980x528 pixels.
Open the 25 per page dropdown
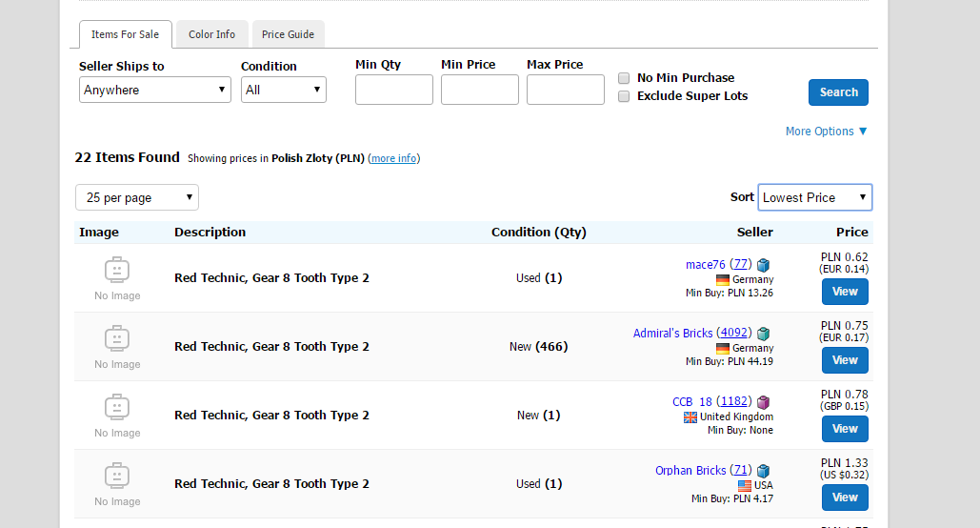pos(137,197)
